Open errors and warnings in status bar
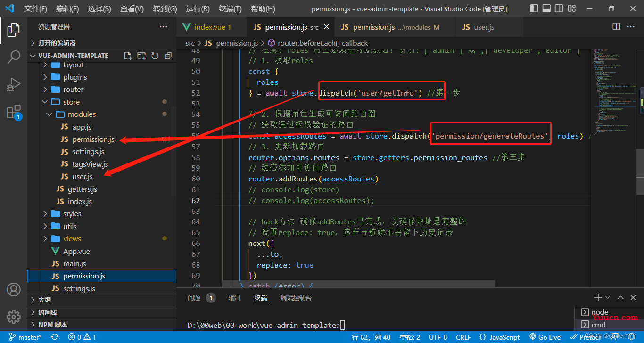The width and height of the screenshot is (644, 343). tap(82, 337)
